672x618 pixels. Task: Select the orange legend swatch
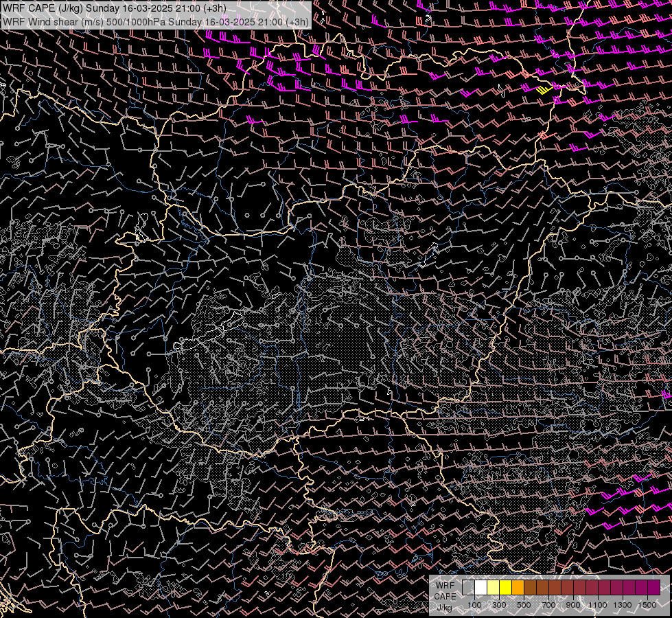[x=518, y=587]
